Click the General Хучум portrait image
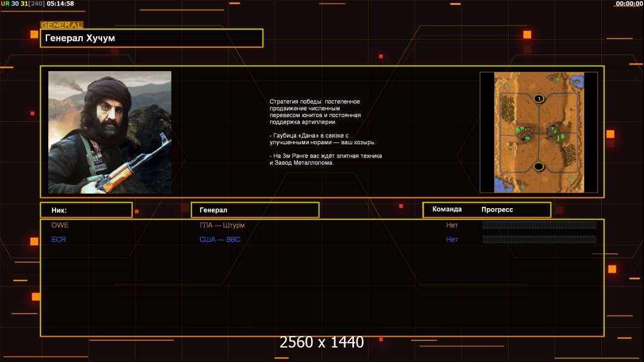 [110, 132]
